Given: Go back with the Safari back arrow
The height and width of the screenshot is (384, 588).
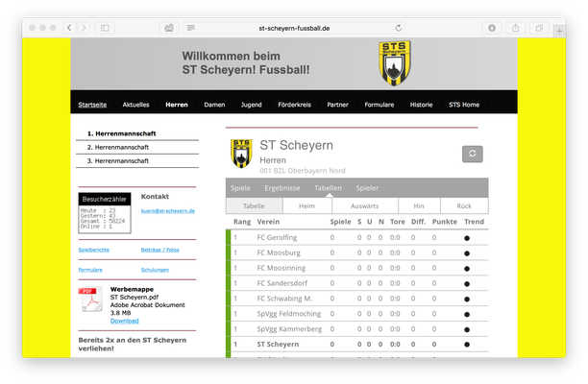Looking at the screenshot, I should (69, 28).
